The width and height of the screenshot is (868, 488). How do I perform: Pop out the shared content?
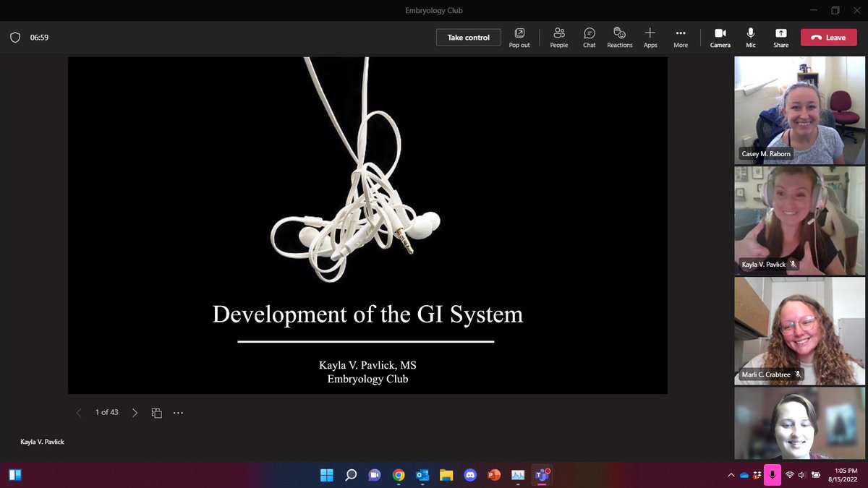tap(519, 37)
